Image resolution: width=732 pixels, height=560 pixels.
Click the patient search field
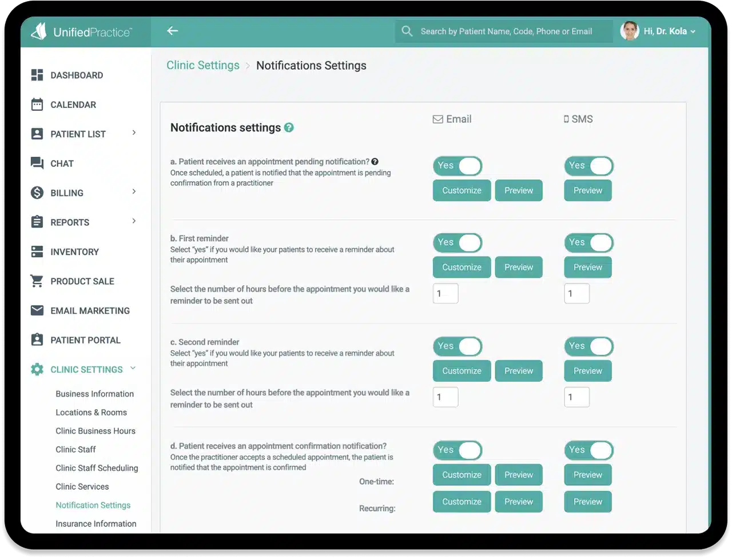click(506, 31)
